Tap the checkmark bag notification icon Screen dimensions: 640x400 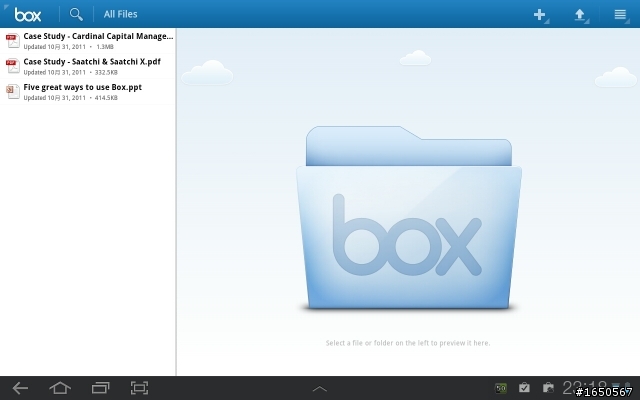(524, 387)
